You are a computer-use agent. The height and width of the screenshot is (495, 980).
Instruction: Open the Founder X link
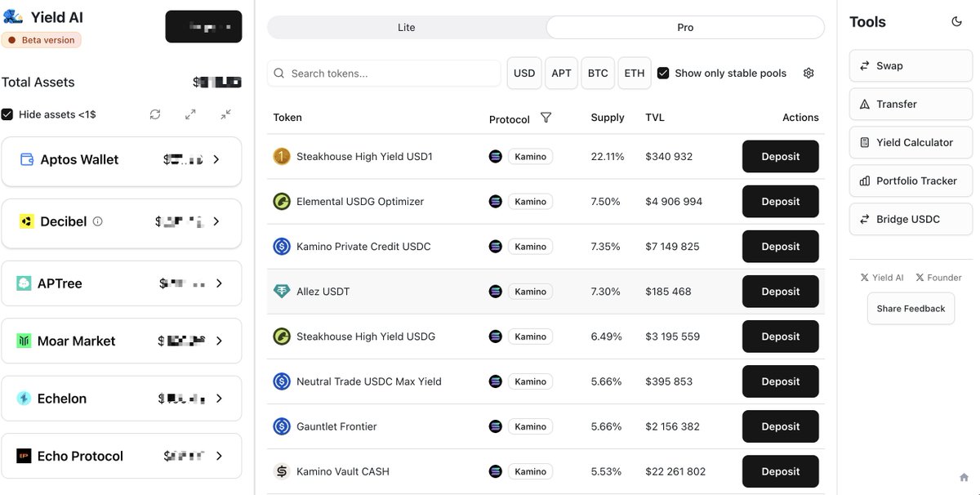(x=938, y=278)
